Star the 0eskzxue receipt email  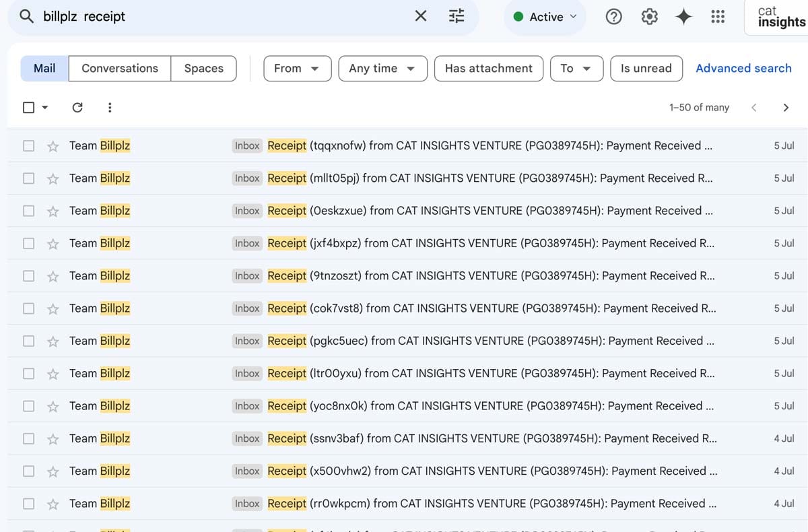pyautogui.click(x=53, y=211)
